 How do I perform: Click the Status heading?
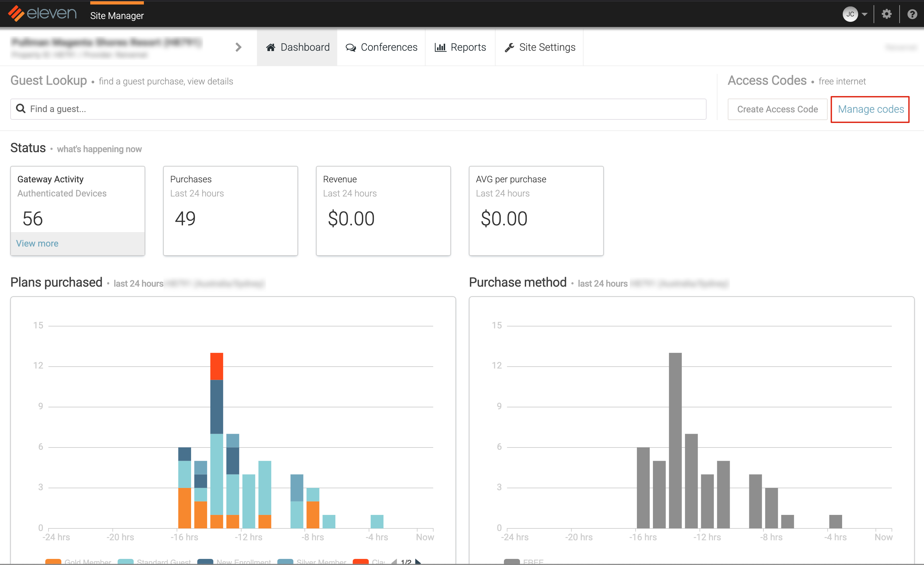pos(28,148)
